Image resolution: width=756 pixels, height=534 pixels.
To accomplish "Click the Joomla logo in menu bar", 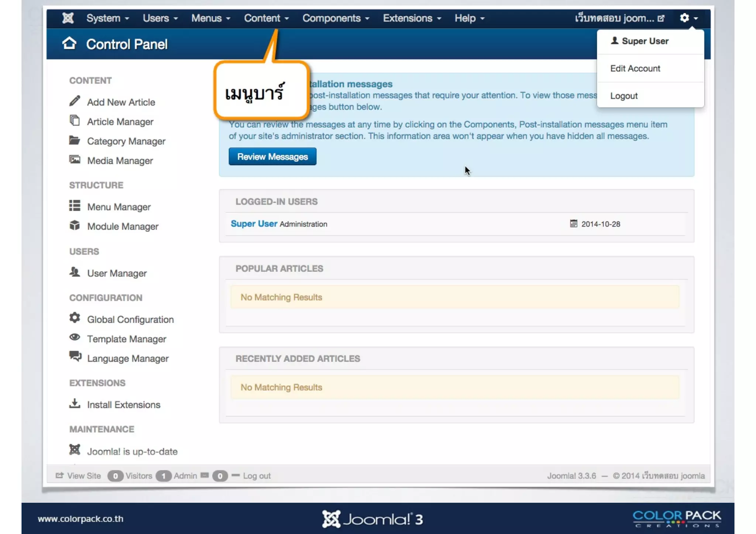I will point(68,18).
